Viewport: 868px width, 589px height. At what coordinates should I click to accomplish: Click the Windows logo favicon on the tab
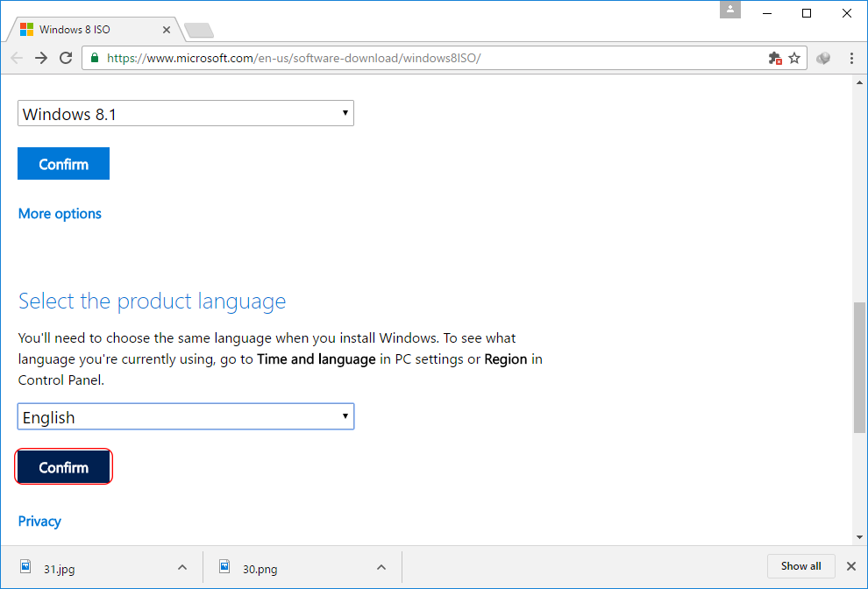[x=26, y=30]
